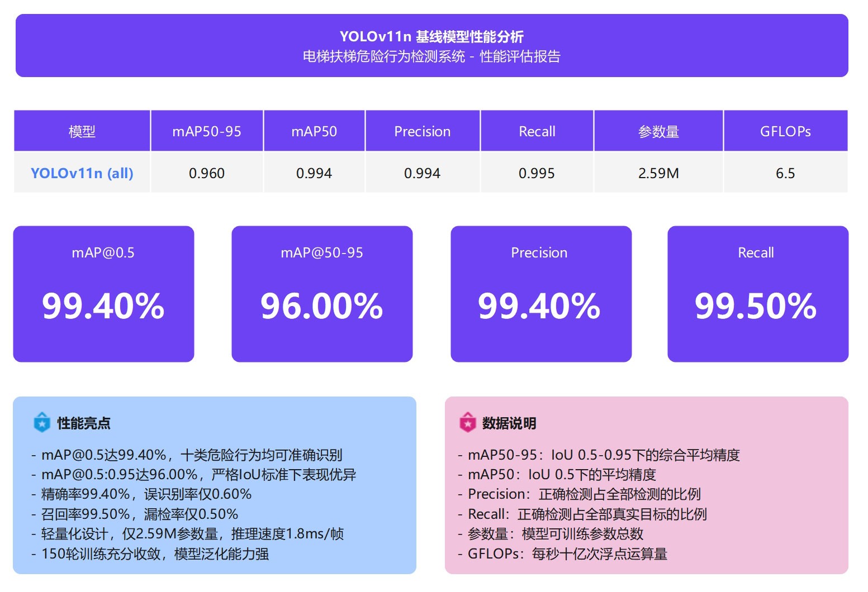
Task: Click the 0.994 cell under Precision header
Action: tap(423, 173)
